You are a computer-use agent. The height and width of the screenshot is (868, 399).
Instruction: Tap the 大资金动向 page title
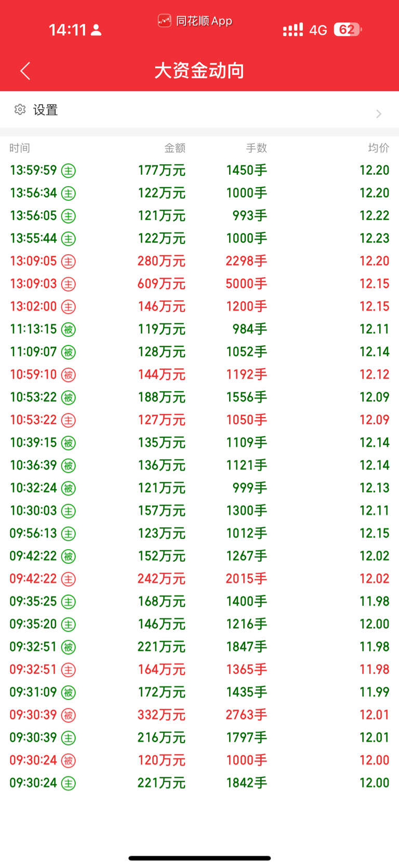click(199, 71)
